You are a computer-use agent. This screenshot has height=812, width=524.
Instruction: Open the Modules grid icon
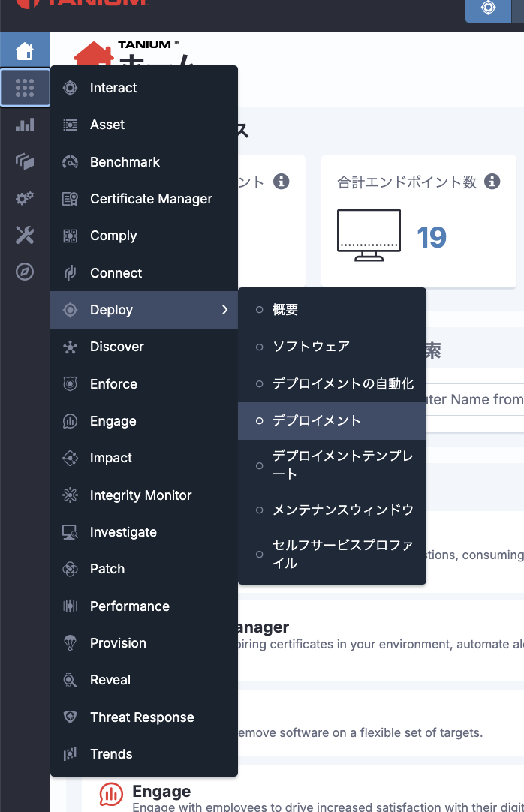[x=25, y=87]
